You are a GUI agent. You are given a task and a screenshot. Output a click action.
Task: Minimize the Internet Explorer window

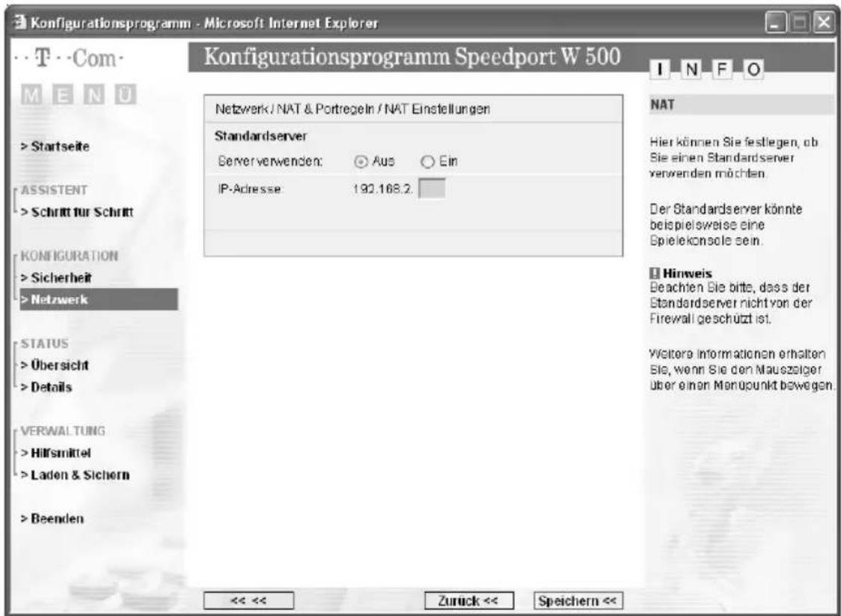[x=776, y=24]
